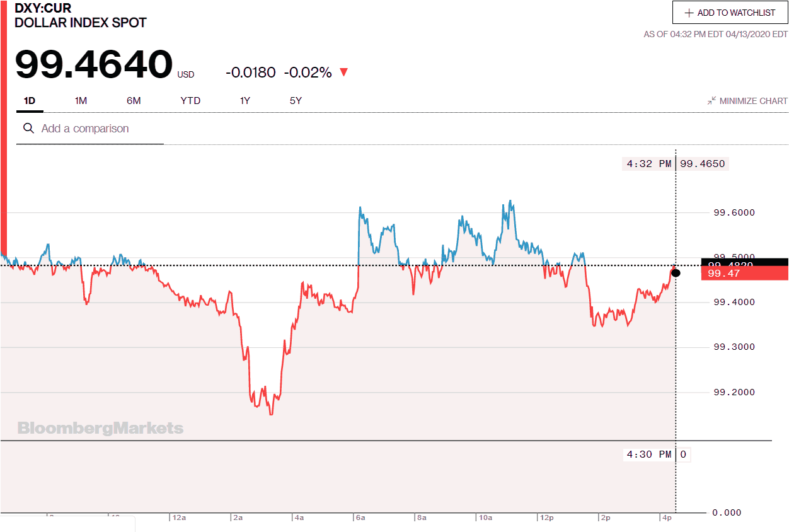This screenshot has height=532, width=806.
Task: Click the magnifying glass search icon
Action: 28,128
